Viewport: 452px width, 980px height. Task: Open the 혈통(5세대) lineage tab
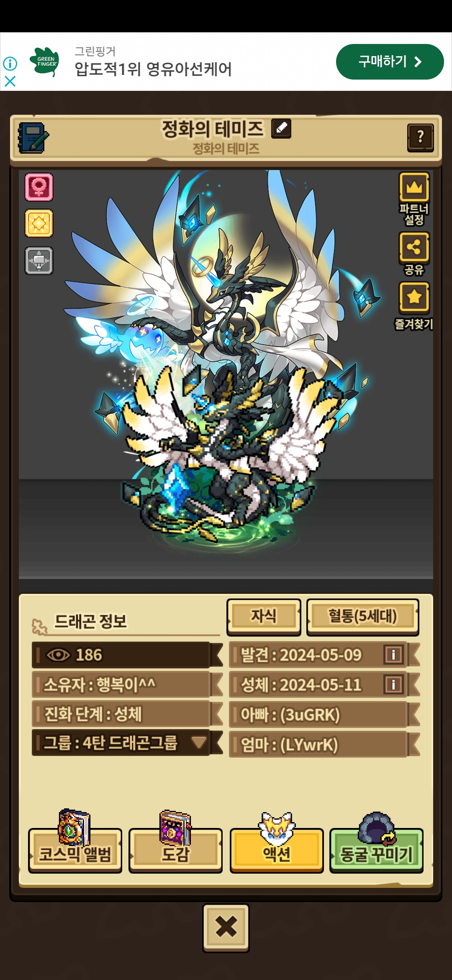click(x=362, y=616)
